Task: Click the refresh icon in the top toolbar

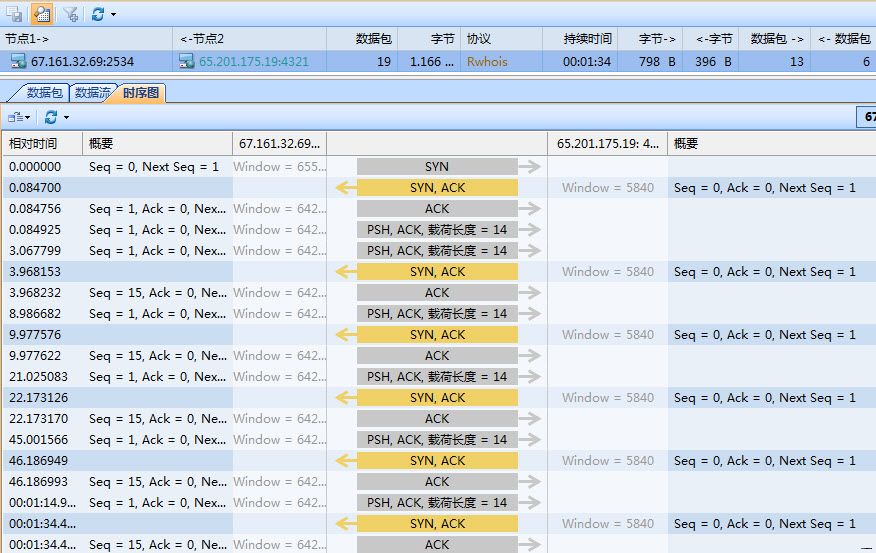Action: click(x=98, y=13)
